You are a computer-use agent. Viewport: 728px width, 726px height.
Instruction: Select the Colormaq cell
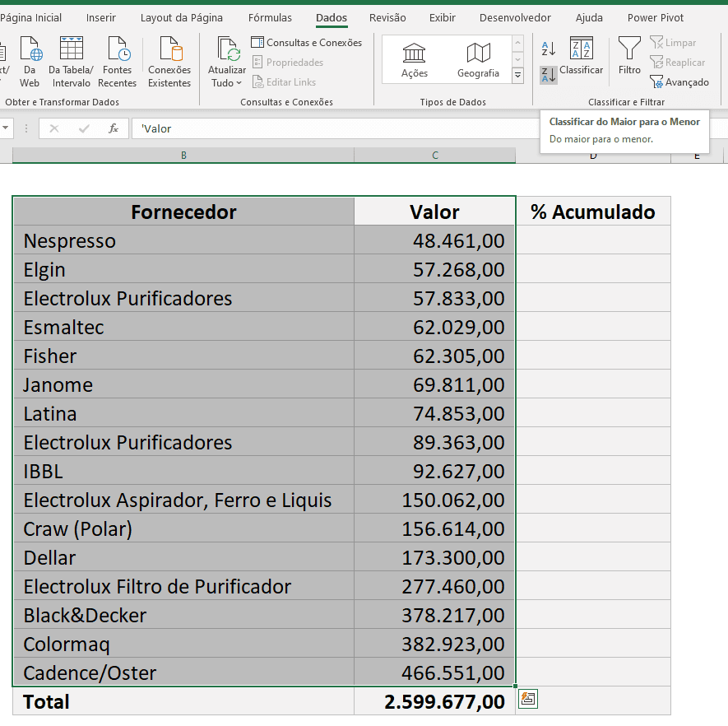pyautogui.click(x=184, y=644)
